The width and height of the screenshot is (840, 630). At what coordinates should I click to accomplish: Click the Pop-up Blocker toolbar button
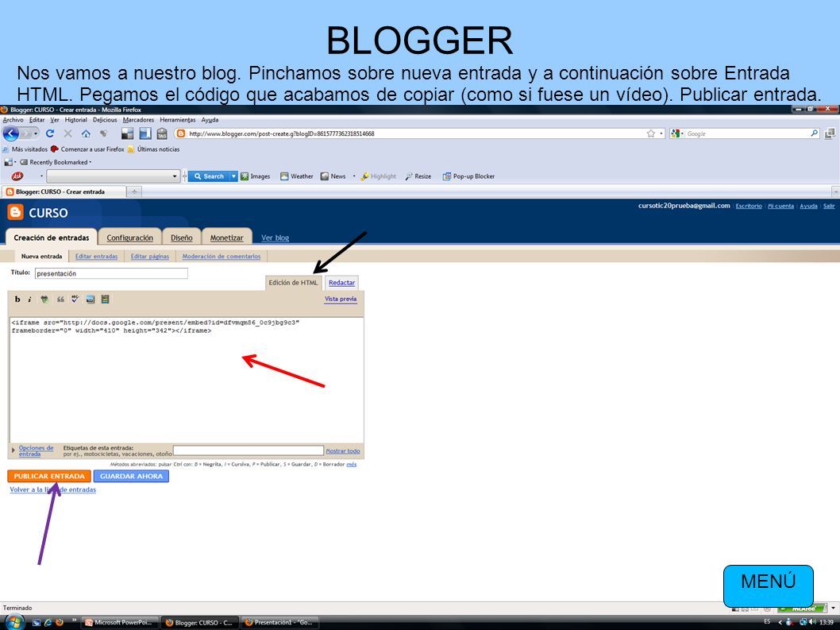(468, 176)
